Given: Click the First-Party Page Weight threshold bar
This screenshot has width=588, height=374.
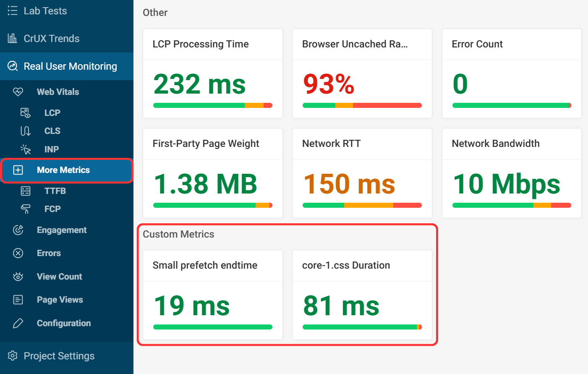Looking at the screenshot, I should (212, 205).
